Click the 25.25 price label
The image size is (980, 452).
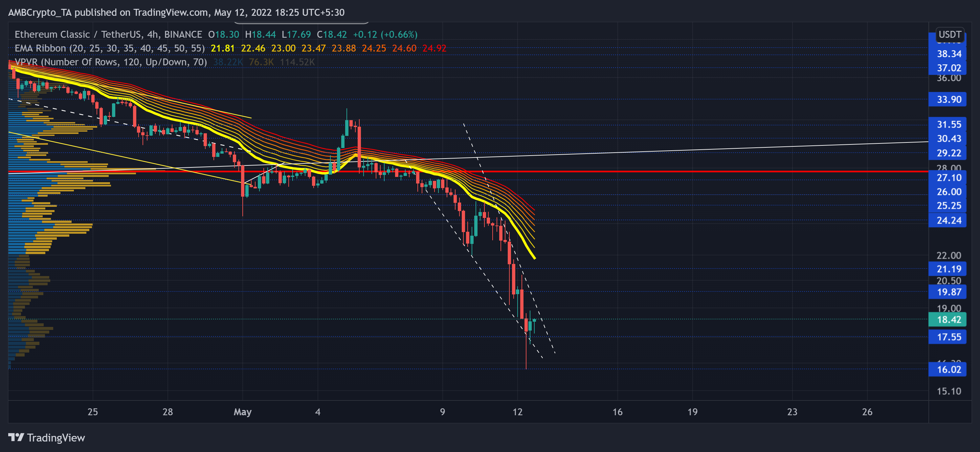tap(947, 206)
